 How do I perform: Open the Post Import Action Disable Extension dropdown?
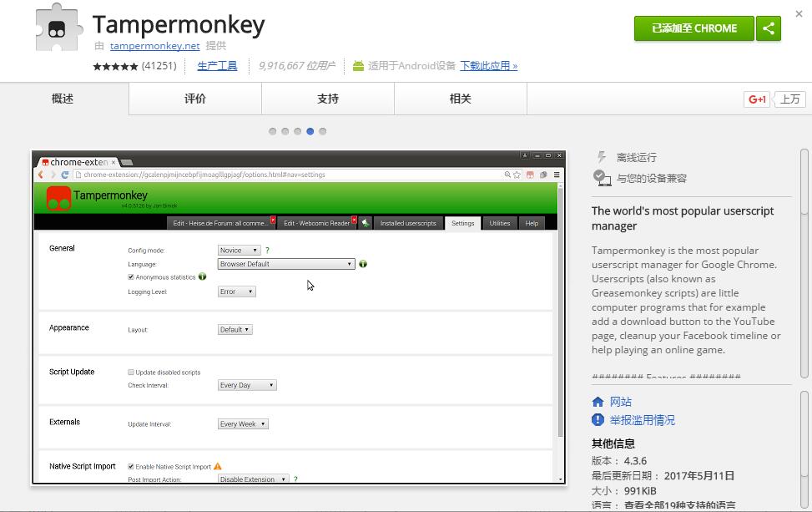pos(253,479)
